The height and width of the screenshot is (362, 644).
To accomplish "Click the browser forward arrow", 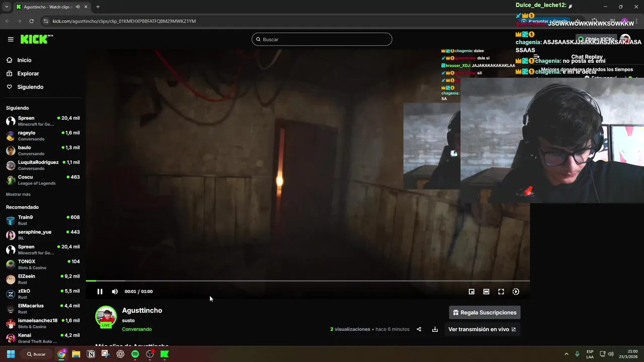I will 19,21.
